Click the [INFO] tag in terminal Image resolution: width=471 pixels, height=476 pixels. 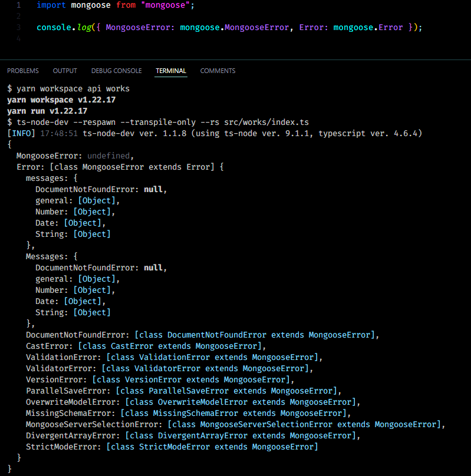(21, 133)
